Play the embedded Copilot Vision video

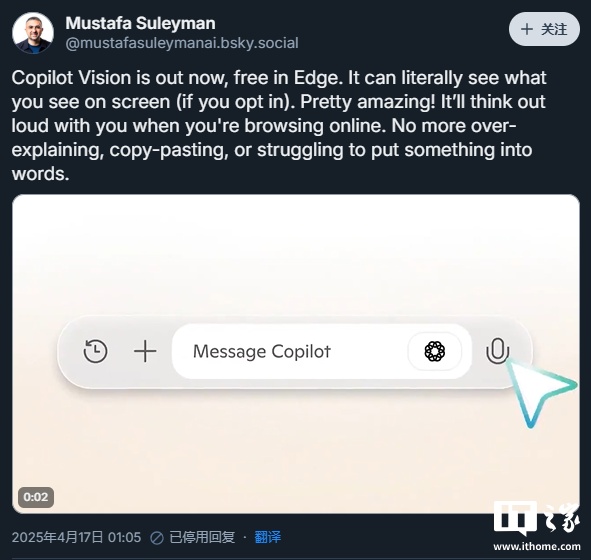tap(296, 353)
